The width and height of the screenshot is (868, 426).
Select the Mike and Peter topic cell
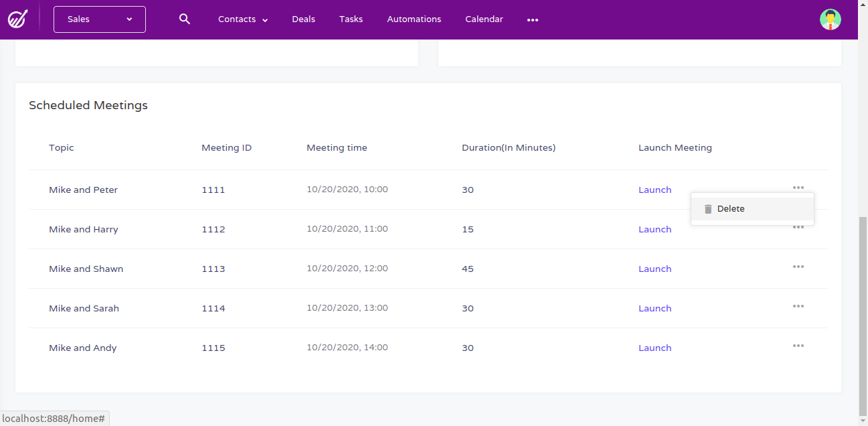[83, 190]
